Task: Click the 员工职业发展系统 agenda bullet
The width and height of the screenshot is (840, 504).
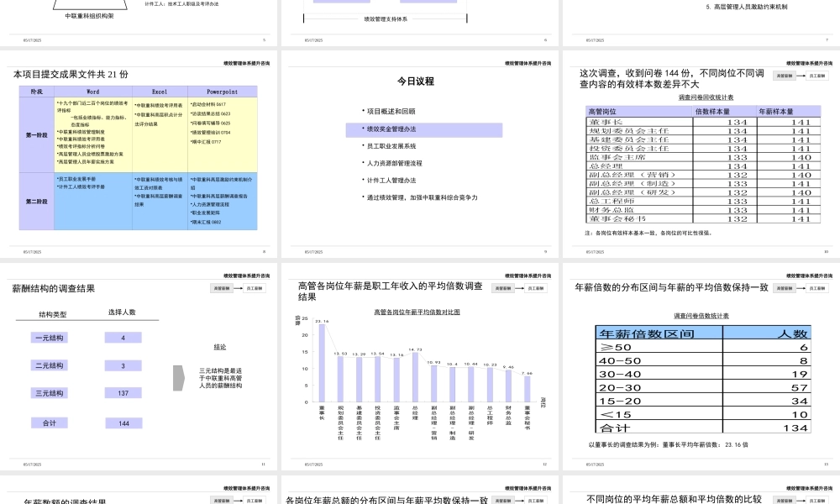Action: point(391,146)
